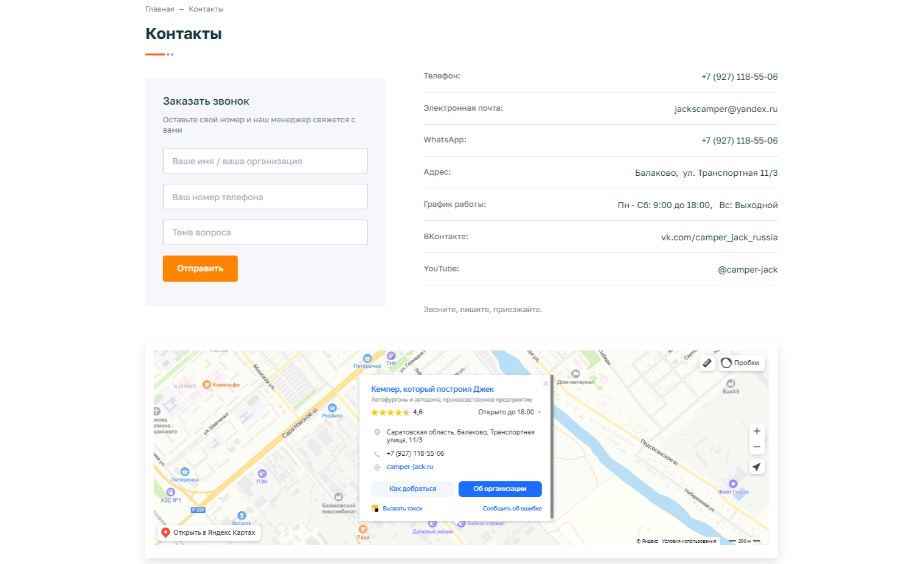Screen dimensions: 924x564
Task: Click the Фойт Гидро map marker
Action: coord(733,484)
